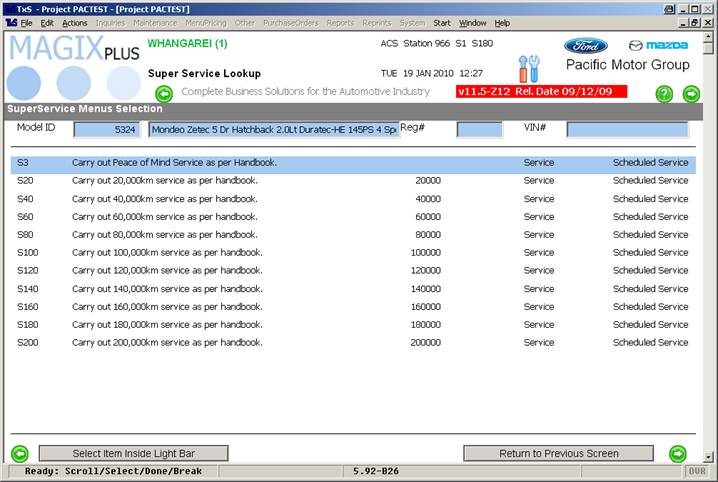The height and width of the screenshot is (482, 718).
Task: Click the green forward arrow beside help icon
Action: click(x=691, y=94)
